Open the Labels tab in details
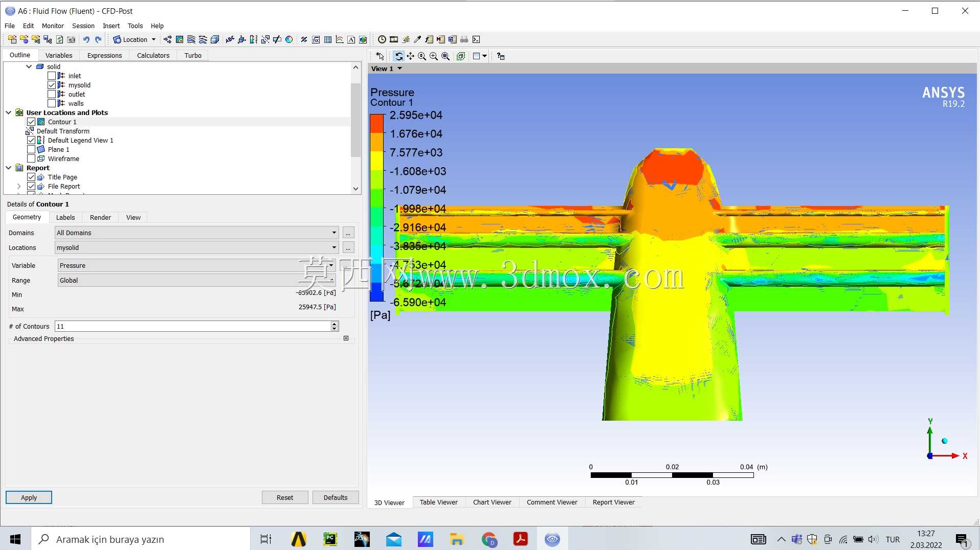Image resolution: width=980 pixels, height=550 pixels. coord(65,217)
